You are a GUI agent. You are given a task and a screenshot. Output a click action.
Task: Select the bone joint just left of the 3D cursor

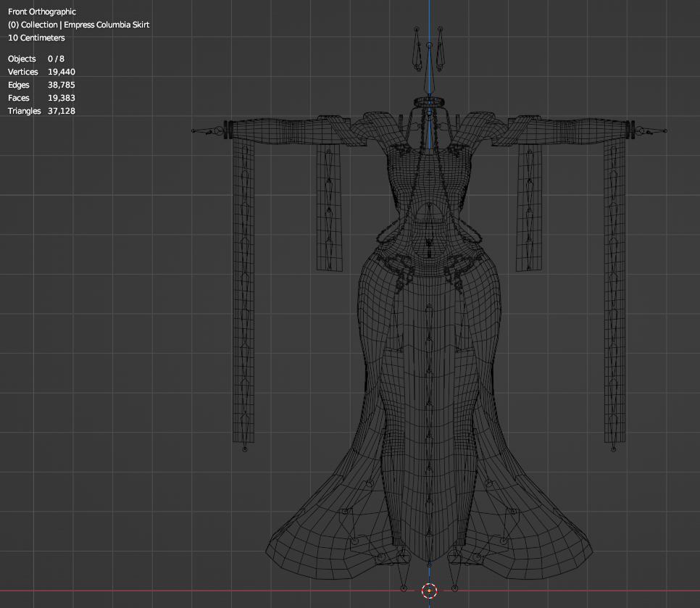(404, 588)
